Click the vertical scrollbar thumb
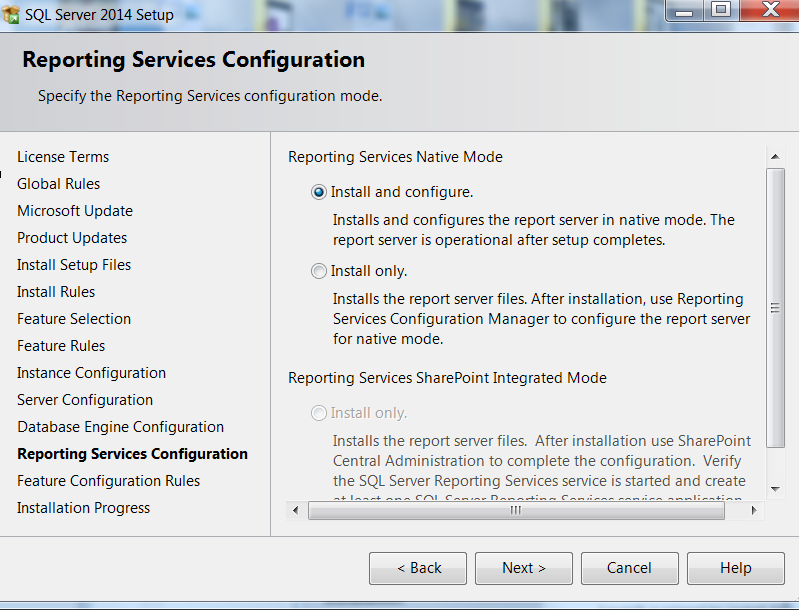The width and height of the screenshot is (799, 610). click(775, 308)
